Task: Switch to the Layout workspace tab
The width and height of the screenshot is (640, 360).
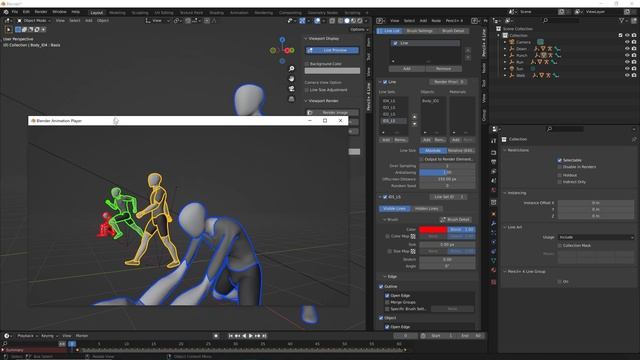Action: click(96, 13)
